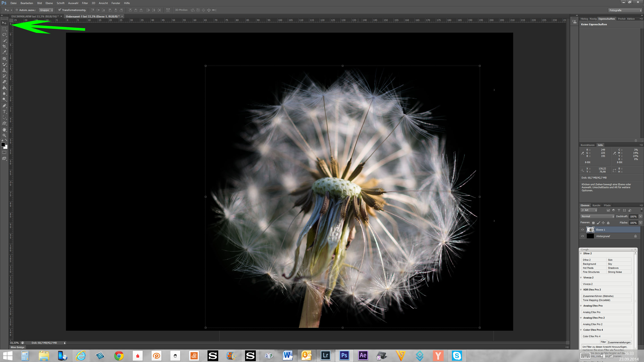The height and width of the screenshot is (362, 644).
Task: Select the Lasso tool
Action: 4,34
